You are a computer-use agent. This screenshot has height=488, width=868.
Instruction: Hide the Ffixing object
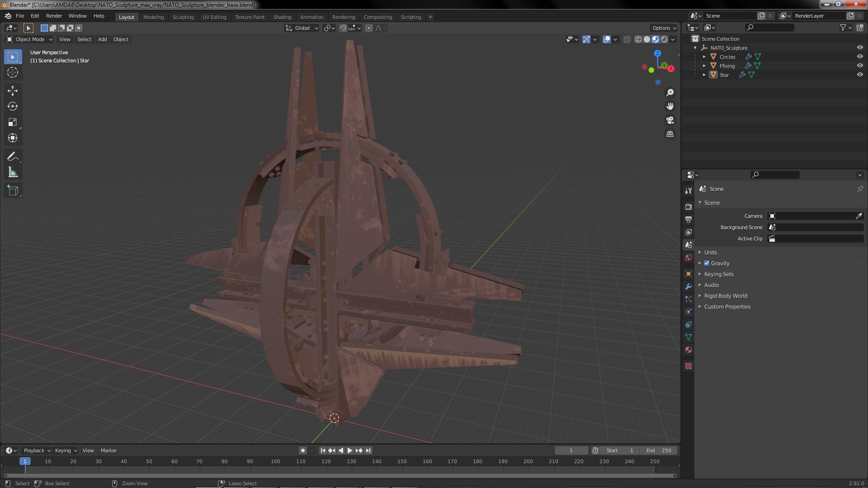(860, 66)
